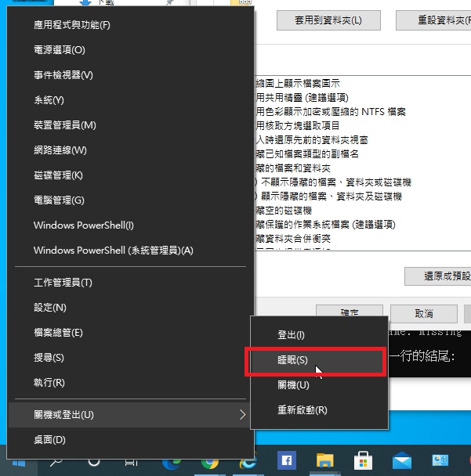Show 桌面(D) via the menu
Viewport: 471px width, 476px height.
131,440
